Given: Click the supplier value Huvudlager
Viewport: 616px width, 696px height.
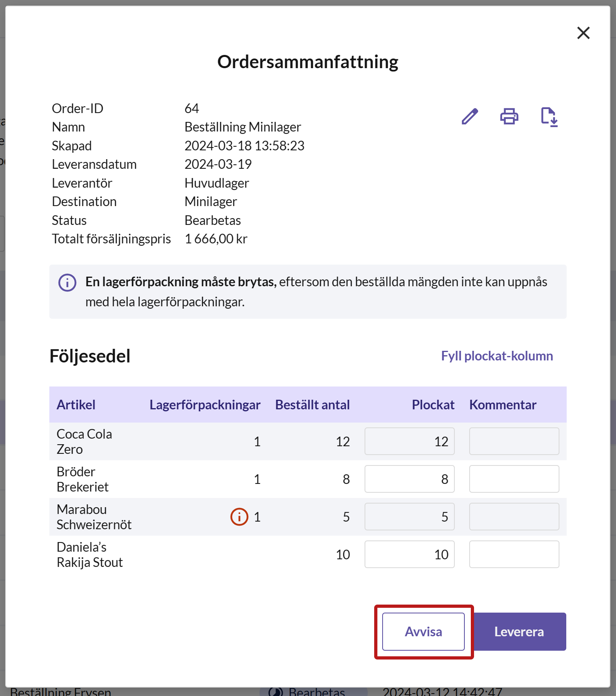Looking at the screenshot, I should coord(217,183).
